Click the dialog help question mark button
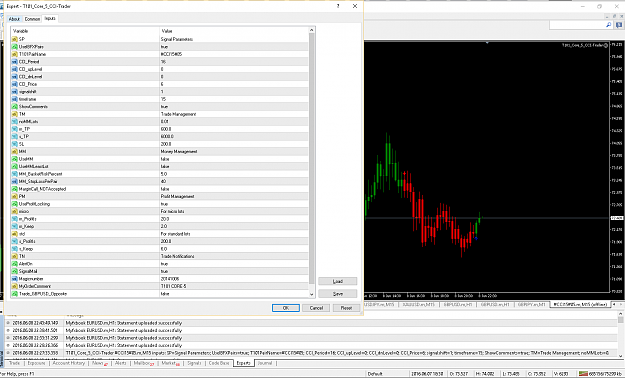 tap(338, 6)
